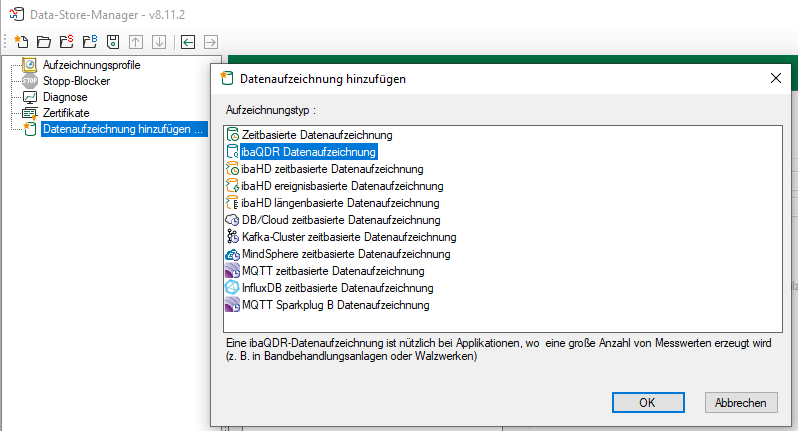
Task: Choose 'ibaHD zeitbasierte Datenaufzeichnung' entry
Action: point(332,168)
